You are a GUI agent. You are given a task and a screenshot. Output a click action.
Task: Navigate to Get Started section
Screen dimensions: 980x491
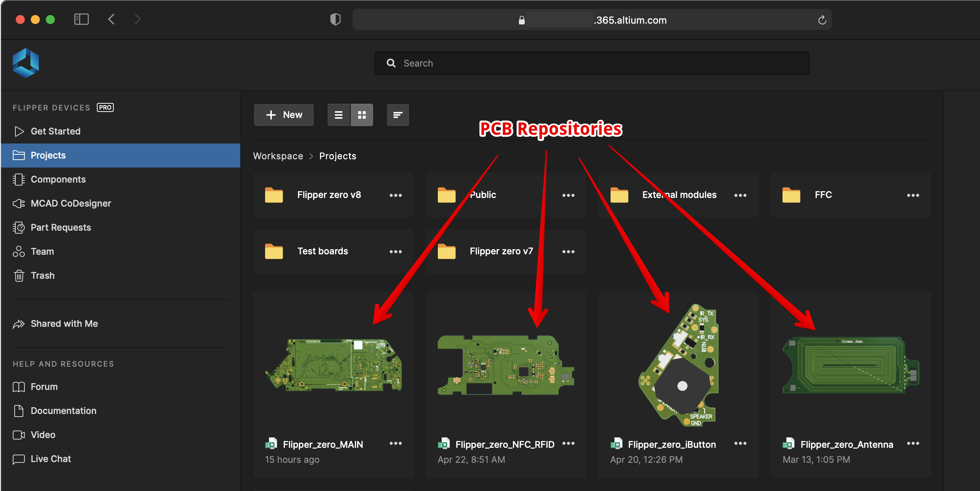56,131
